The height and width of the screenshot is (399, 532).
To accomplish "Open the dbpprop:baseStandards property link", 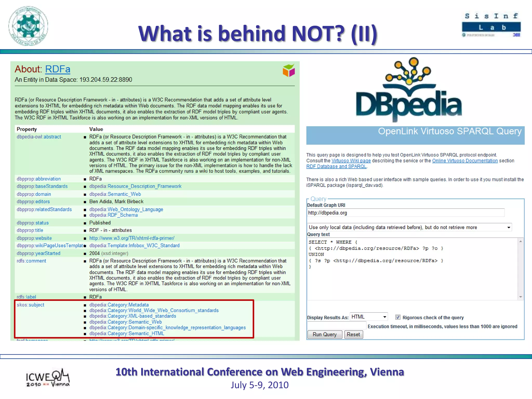I will (42, 187).
